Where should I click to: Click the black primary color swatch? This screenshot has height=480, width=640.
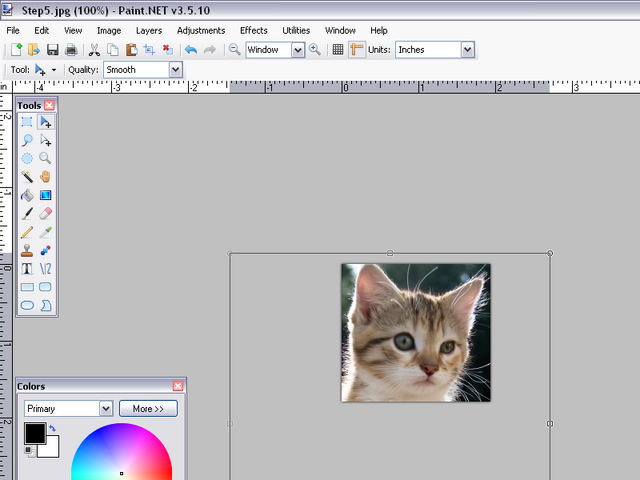35,433
